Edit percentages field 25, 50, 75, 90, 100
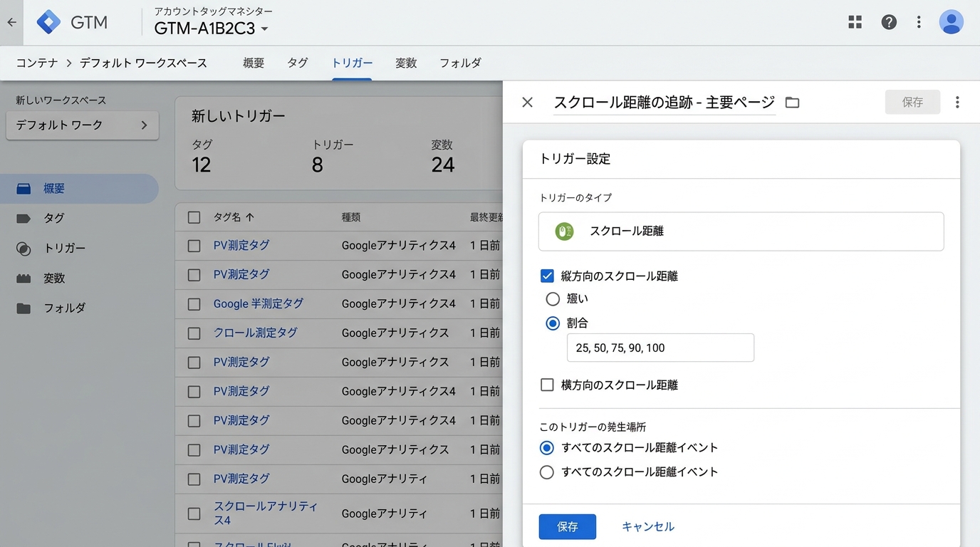The image size is (980, 547). tap(660, 348)
